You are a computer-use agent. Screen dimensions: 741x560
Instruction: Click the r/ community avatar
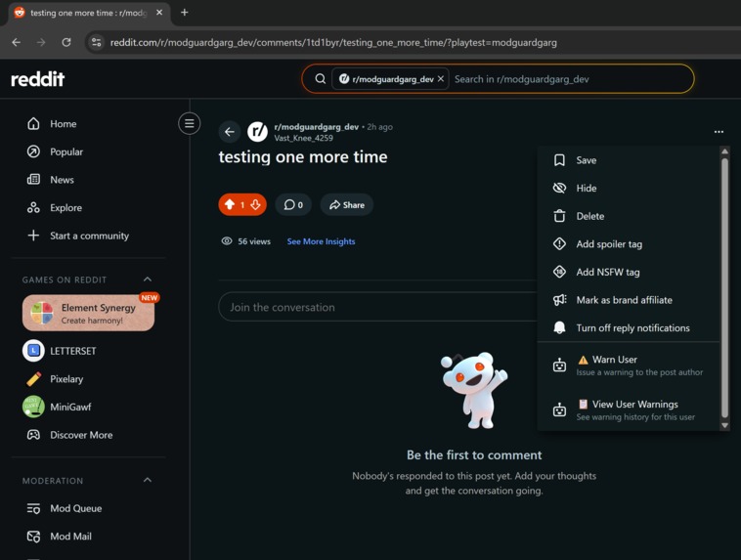click(257, 132)
